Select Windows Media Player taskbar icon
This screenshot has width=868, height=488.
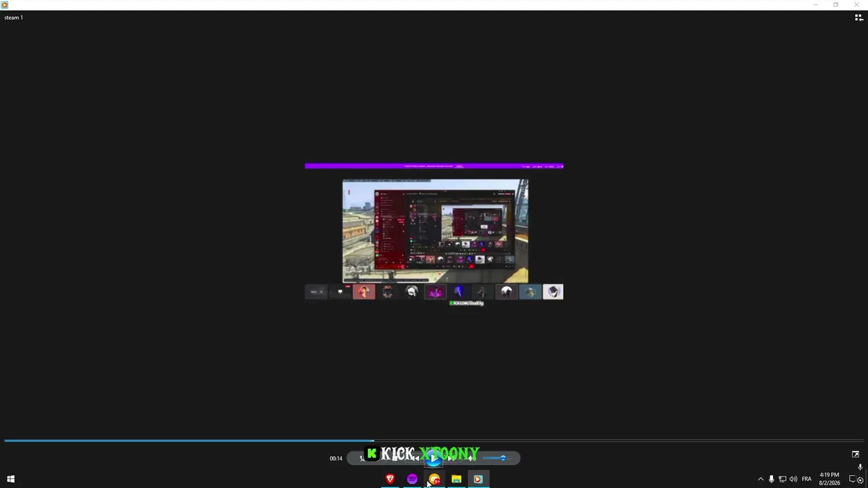coord(478,479)
